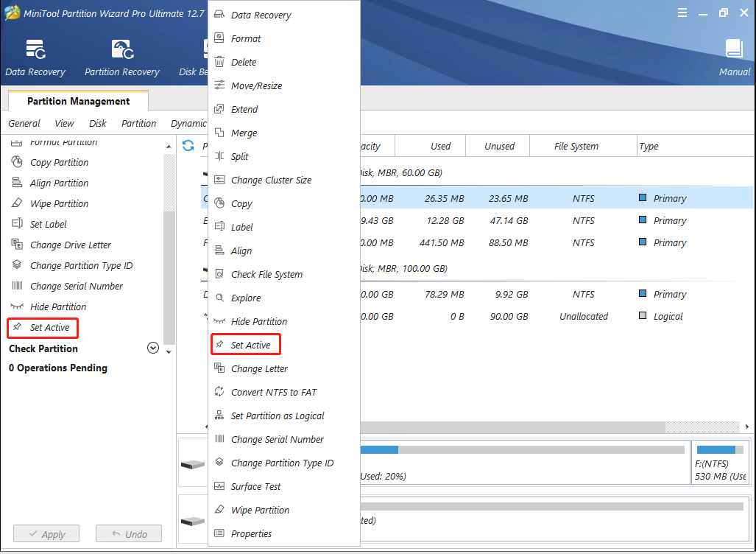Image resolution: width=756 pixels, height=554 pixels.
Task: Click the Apply button
Action: tap(46, 533)
